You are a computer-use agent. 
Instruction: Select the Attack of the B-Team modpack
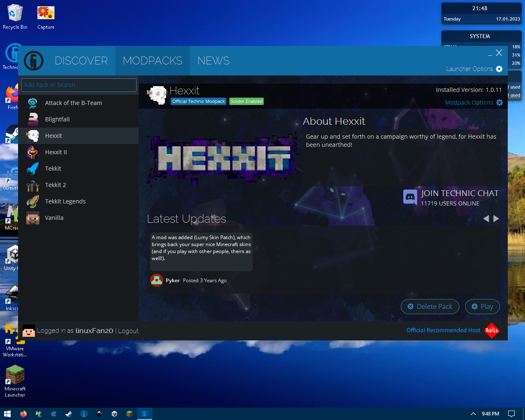click(x=73, y=103)
